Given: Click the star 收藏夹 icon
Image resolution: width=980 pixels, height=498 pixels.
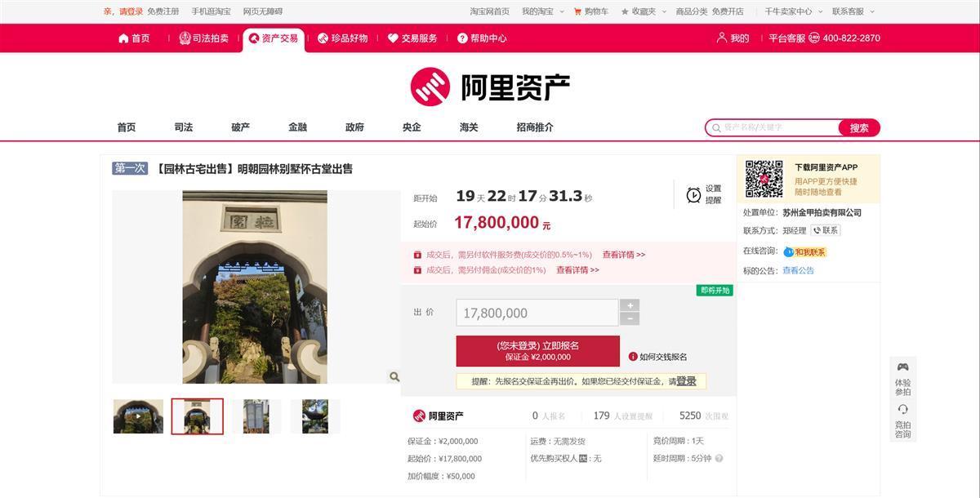Looking at the screenshot, I should (x=625, y=11).
